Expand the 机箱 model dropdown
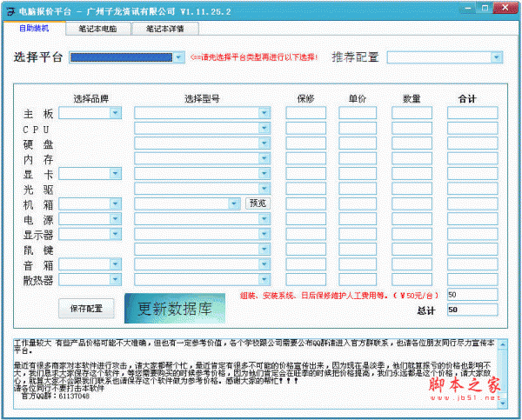Image resolution: width=522 pixels, height=420 pixels. pos(234,203)
